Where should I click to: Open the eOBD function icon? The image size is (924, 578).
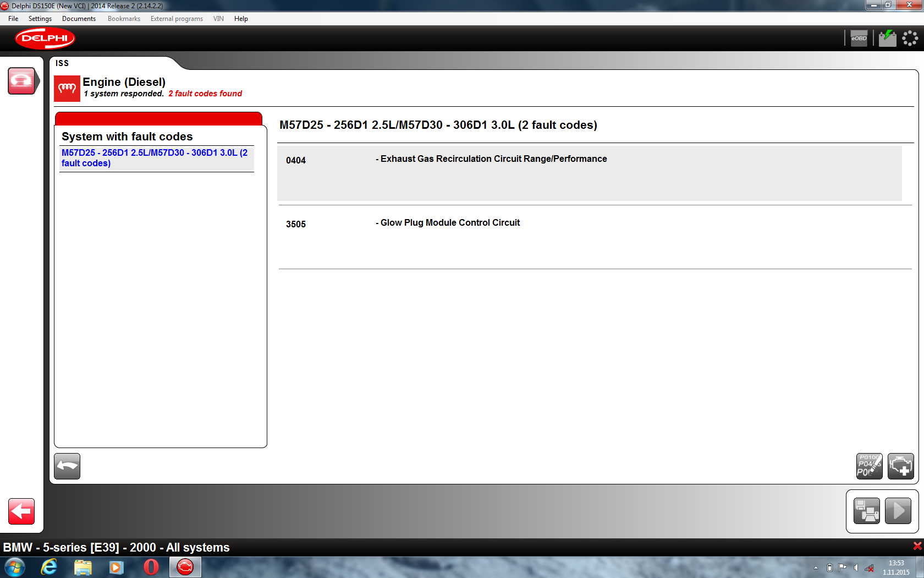point(859,39)
